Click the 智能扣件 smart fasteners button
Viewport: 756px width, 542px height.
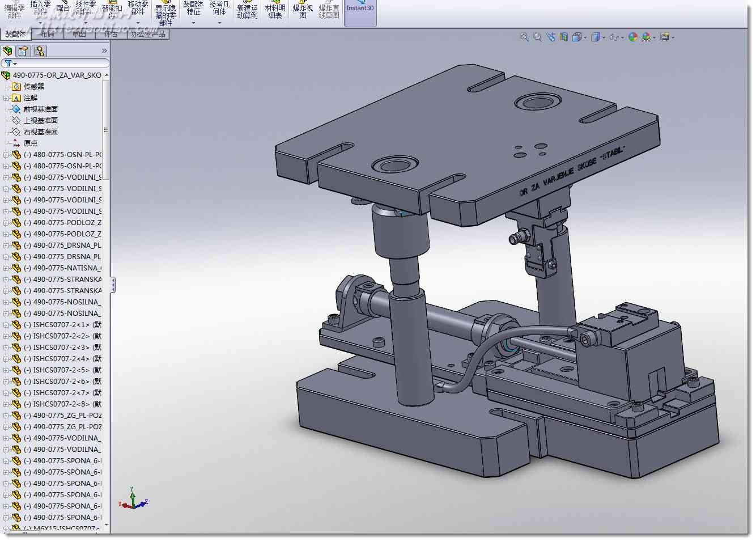point(112,10)
